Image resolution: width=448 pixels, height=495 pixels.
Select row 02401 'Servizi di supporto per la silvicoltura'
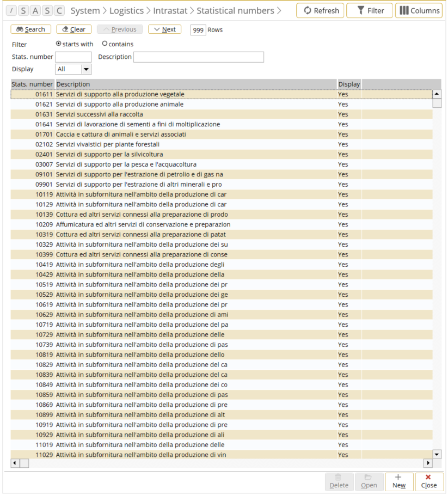(x=222, y=154)
